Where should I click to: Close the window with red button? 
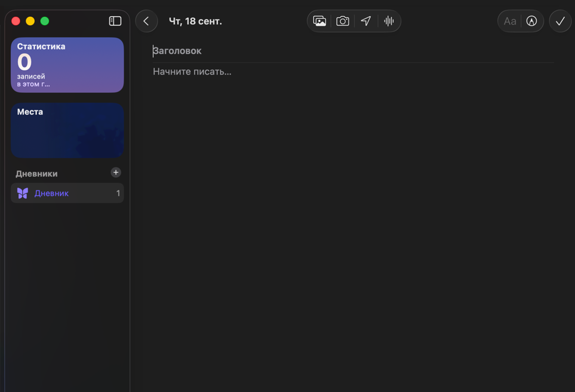click(x=16, y=21)
